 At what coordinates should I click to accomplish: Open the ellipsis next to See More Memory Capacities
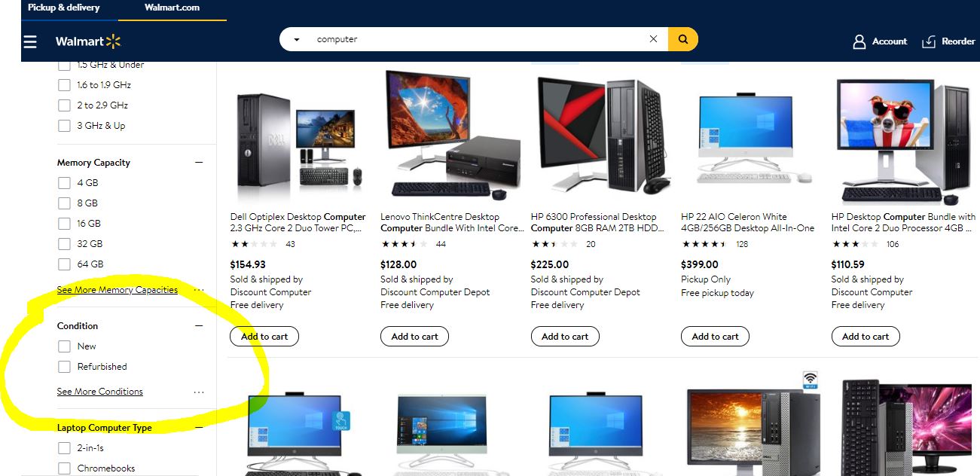coord(199,290)
